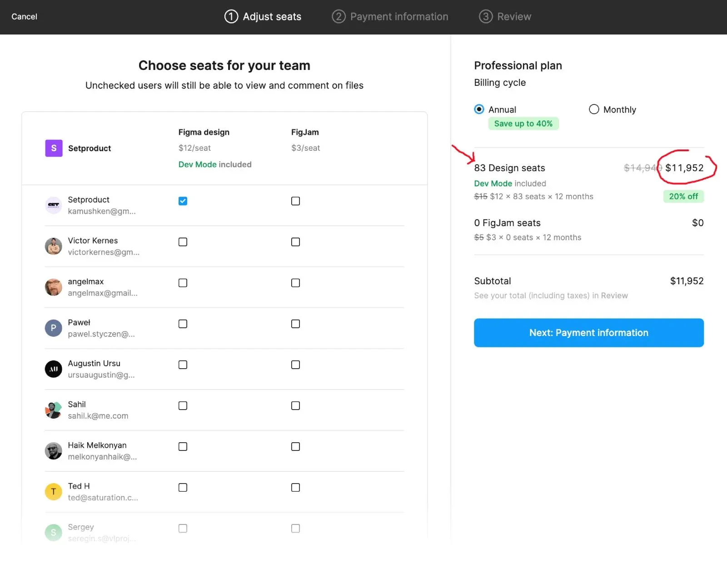
Task: Switch billing cycle to Monthly
Action: pyautogui.click(x=594, y=109)
